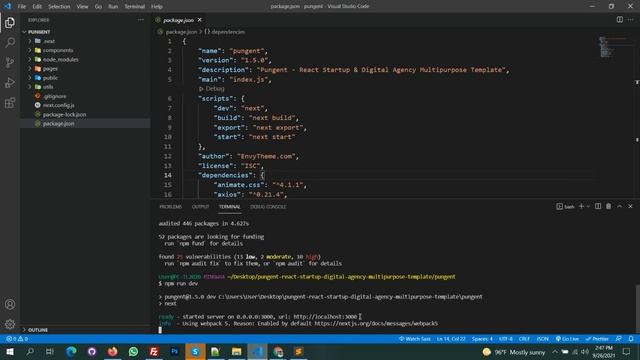The image size is (640, 360).
Task: Open the localhost:3000 link in terminal
Action: click(325, 317)
